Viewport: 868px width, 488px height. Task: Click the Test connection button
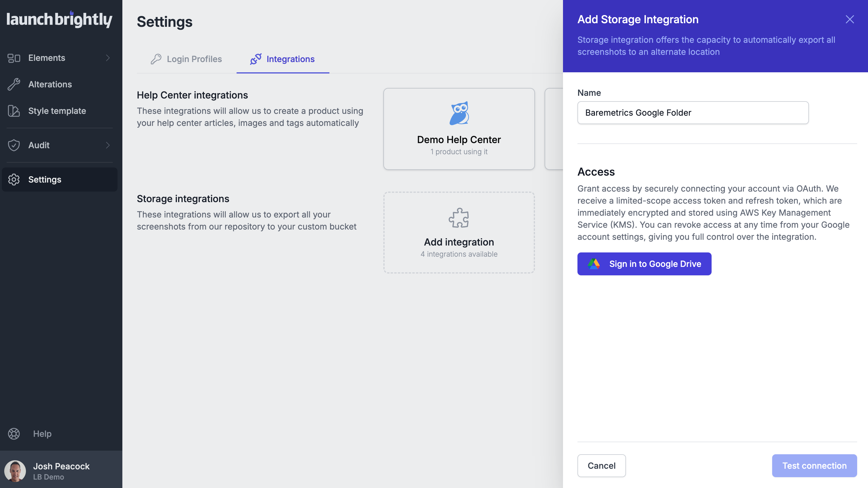click(814, 466)
